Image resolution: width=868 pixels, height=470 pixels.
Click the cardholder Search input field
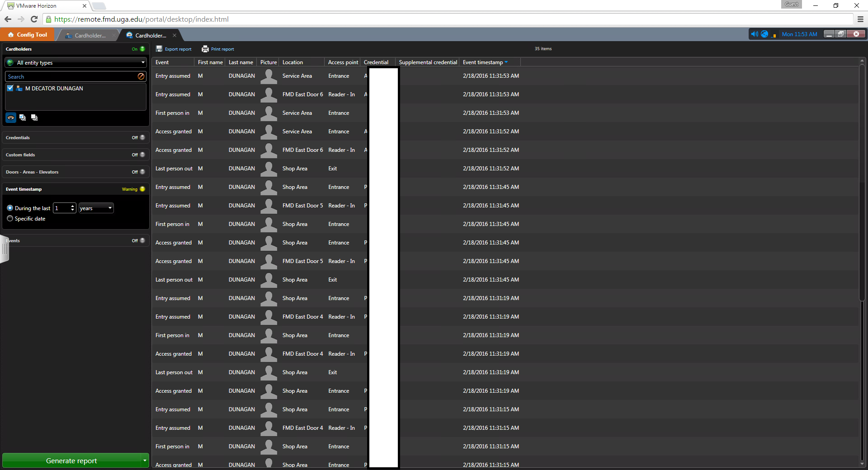pos(71,77)
